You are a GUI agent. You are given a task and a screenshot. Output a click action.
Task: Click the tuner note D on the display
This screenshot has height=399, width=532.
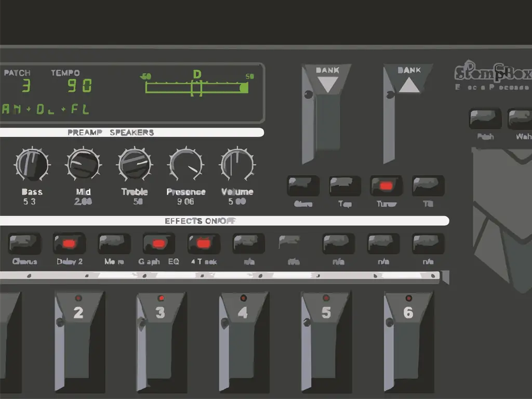click(x=197, y=74)
